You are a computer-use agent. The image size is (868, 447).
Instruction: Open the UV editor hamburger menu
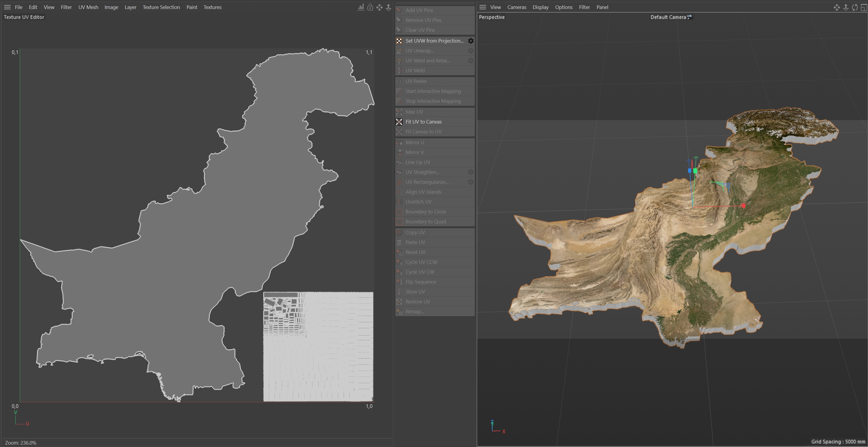(7, 7)
